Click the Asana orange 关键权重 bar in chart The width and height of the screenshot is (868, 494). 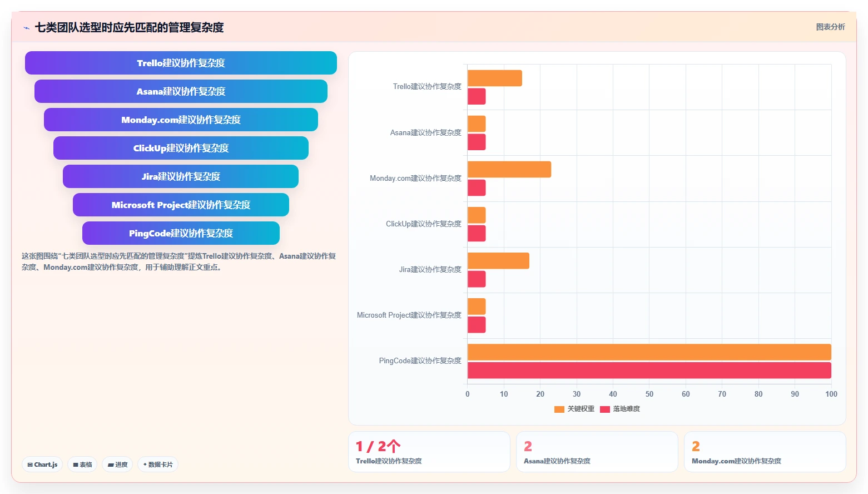coord(477,124)
